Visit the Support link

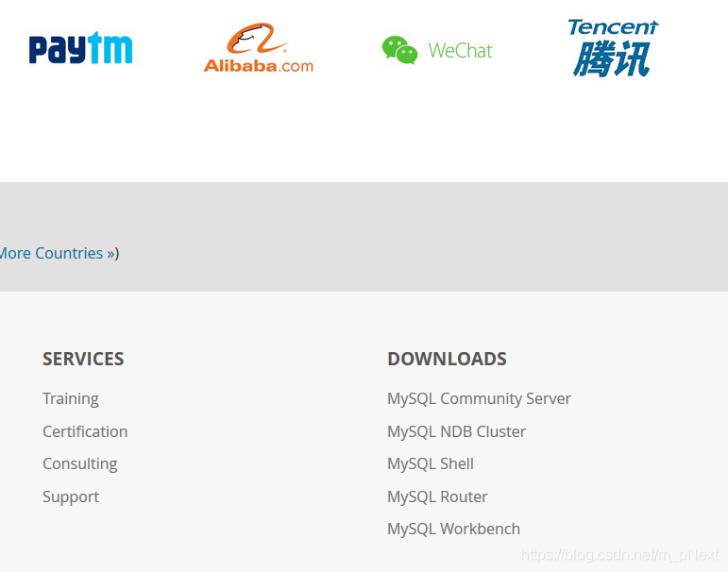coord(71,496)
